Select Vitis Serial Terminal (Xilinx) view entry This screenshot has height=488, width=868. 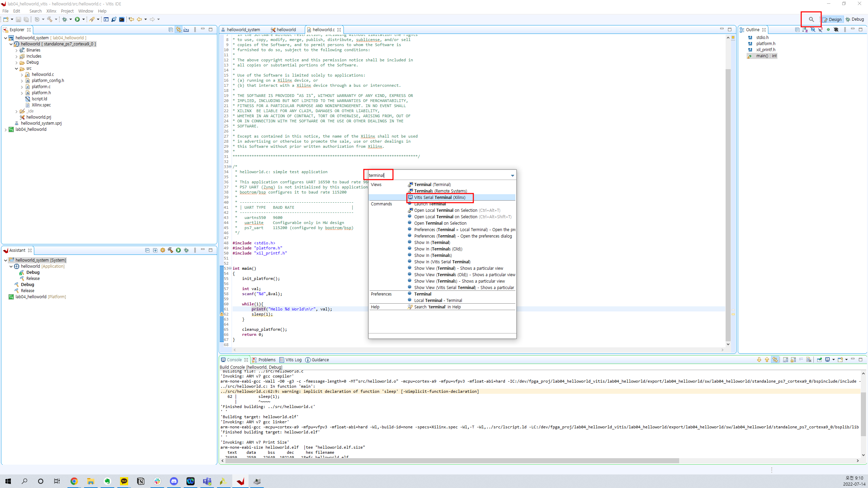[439, 198]
